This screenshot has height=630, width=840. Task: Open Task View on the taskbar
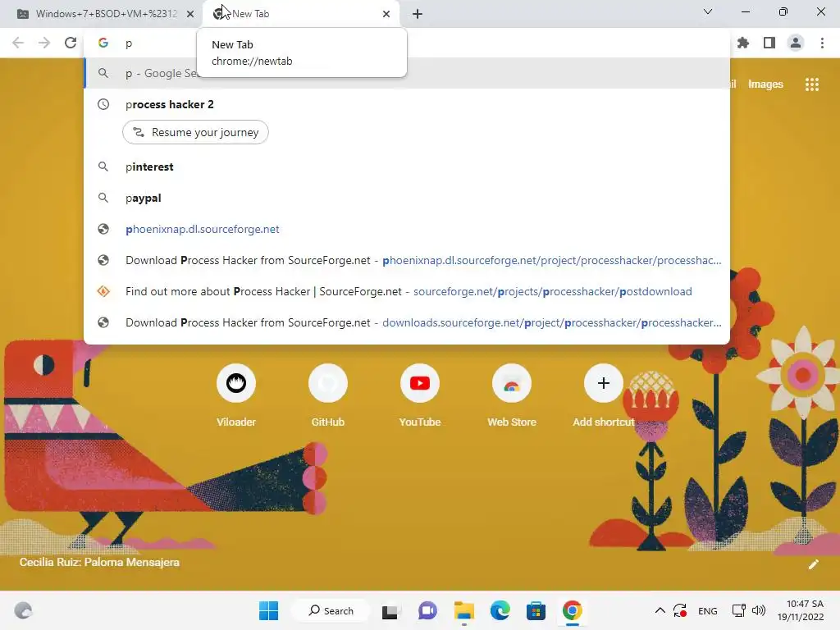coord(390,611)
